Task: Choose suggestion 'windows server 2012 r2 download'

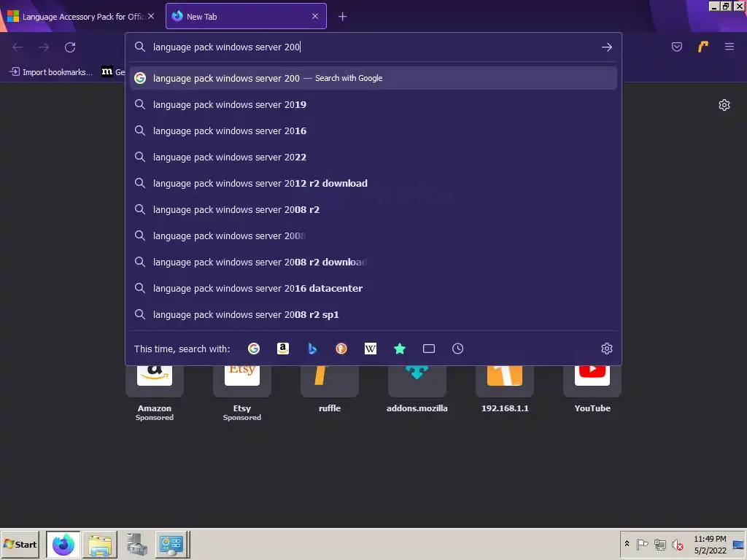Action: [x=373, y=183]
